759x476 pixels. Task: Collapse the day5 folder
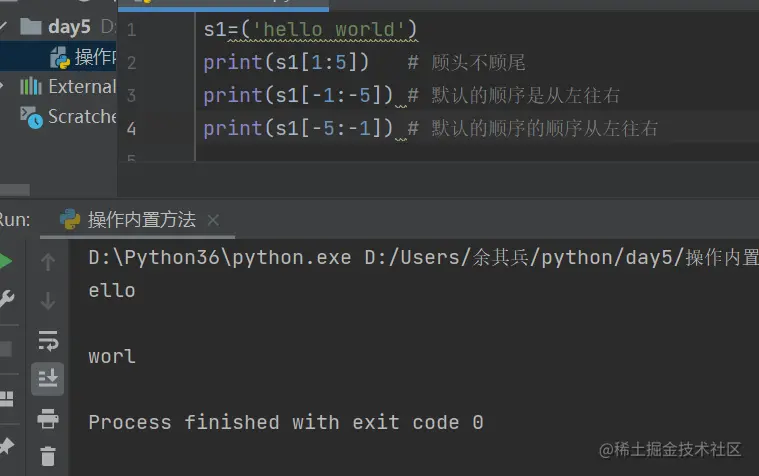coord(7,25)
